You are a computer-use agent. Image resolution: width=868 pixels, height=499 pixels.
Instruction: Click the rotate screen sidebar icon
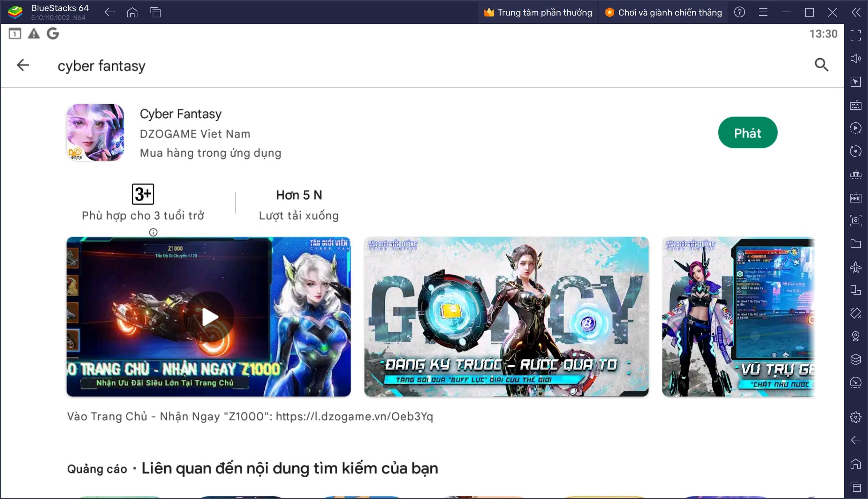click(x=856, y=290)
